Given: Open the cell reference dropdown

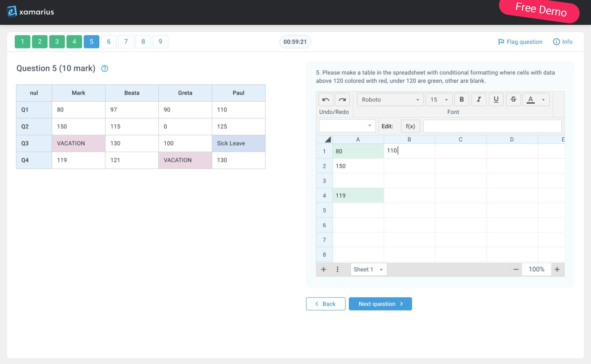Looking at the screenshot, I should 347,126.
